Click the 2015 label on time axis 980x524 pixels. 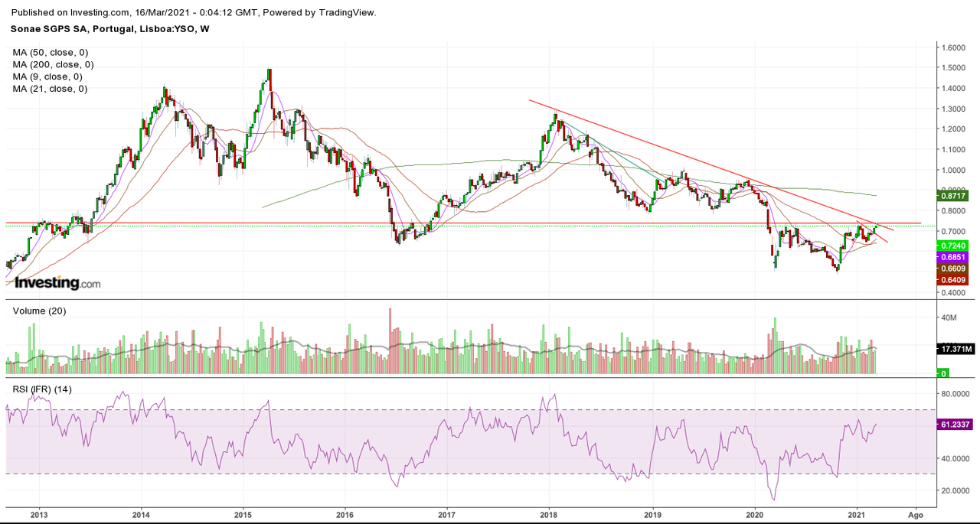(243, 516)
